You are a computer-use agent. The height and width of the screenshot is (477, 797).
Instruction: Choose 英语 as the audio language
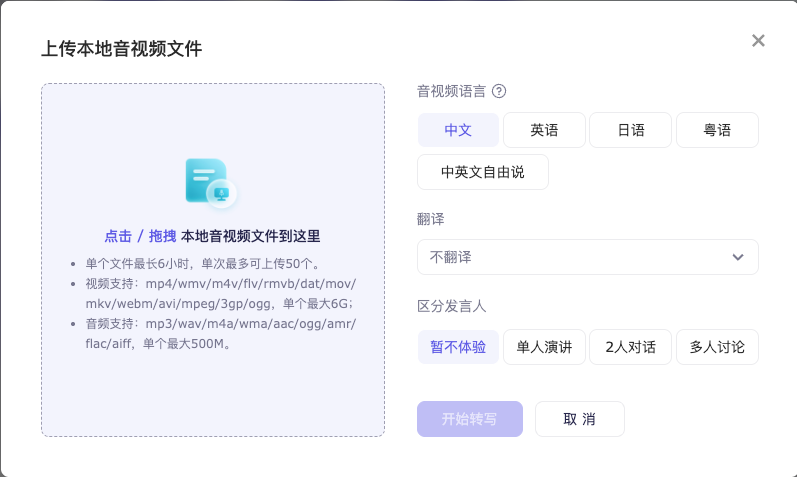(x=544, y=130)
